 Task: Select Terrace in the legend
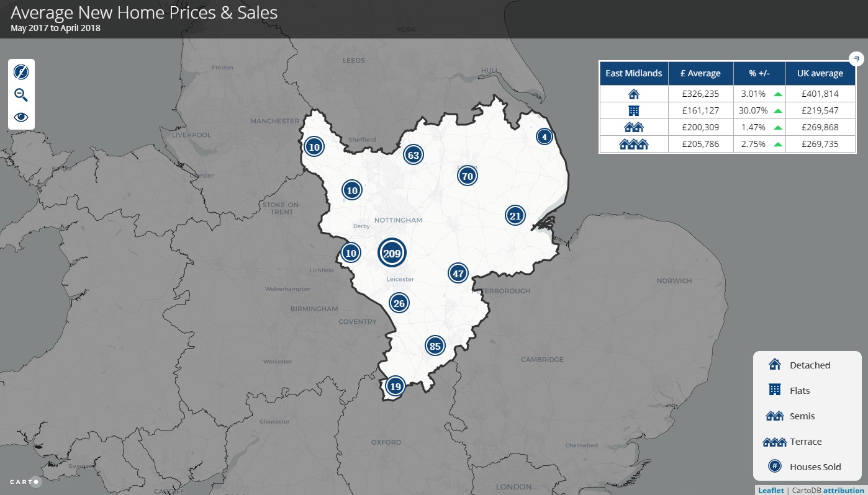(x=805, y=442)
